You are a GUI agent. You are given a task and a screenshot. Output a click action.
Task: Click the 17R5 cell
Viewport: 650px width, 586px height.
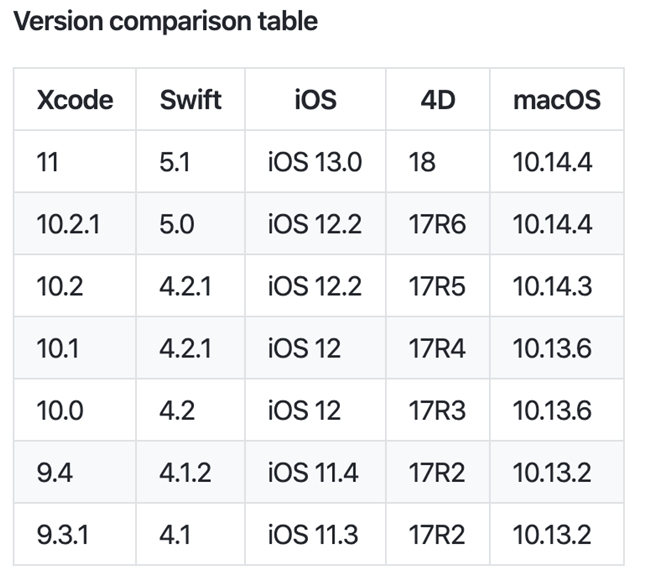click(x=437, y=287)
